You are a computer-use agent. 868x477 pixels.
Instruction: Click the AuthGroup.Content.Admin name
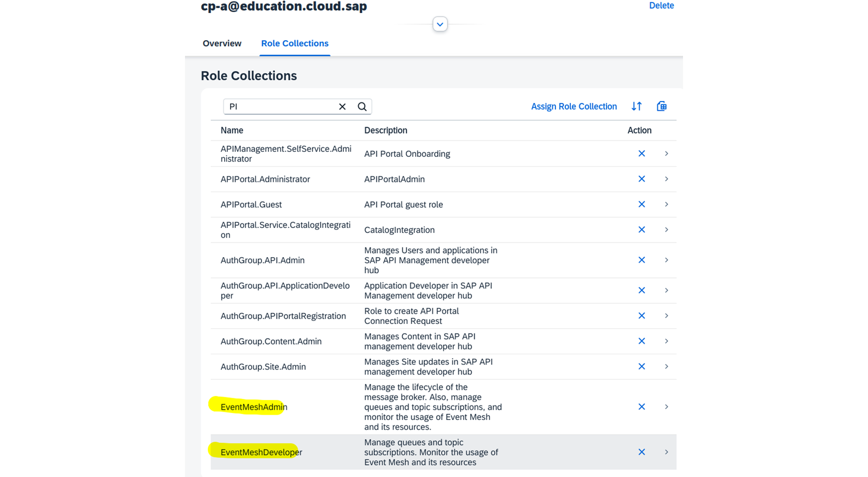click(x=271, y=341)
